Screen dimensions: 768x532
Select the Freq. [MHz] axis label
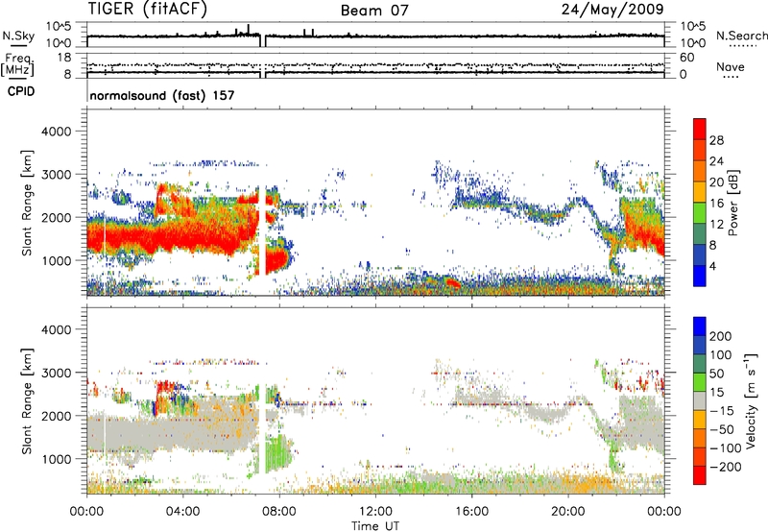click(17, 65)
